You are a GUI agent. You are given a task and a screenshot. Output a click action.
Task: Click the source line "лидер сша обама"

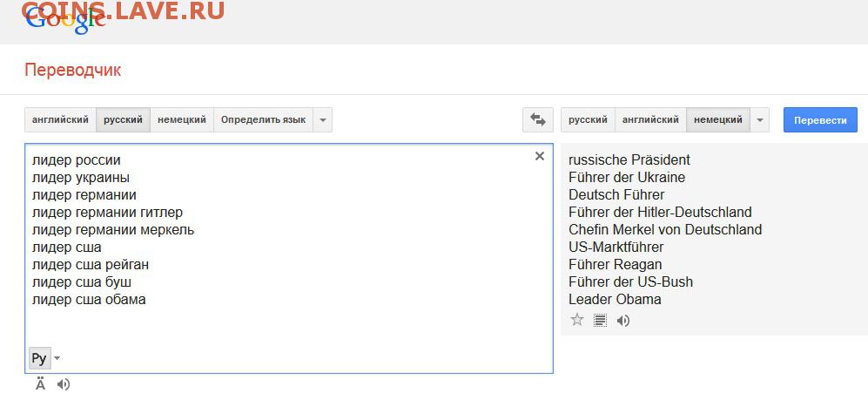pos(89,300)
